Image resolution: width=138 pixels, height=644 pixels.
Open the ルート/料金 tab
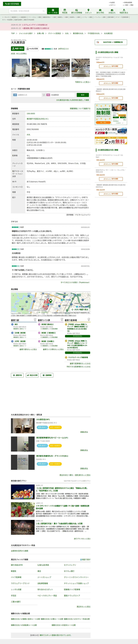(x=53, y=11)
